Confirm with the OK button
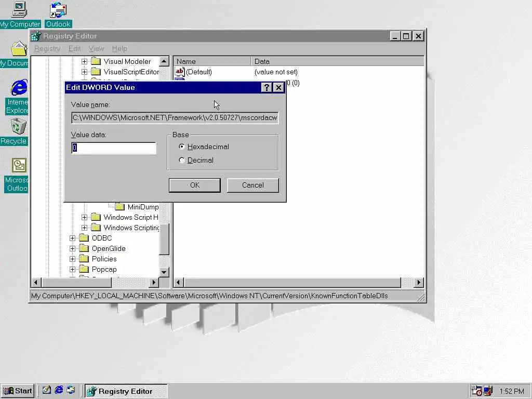This screenshot has width=532, height=399. pos(194,185)
